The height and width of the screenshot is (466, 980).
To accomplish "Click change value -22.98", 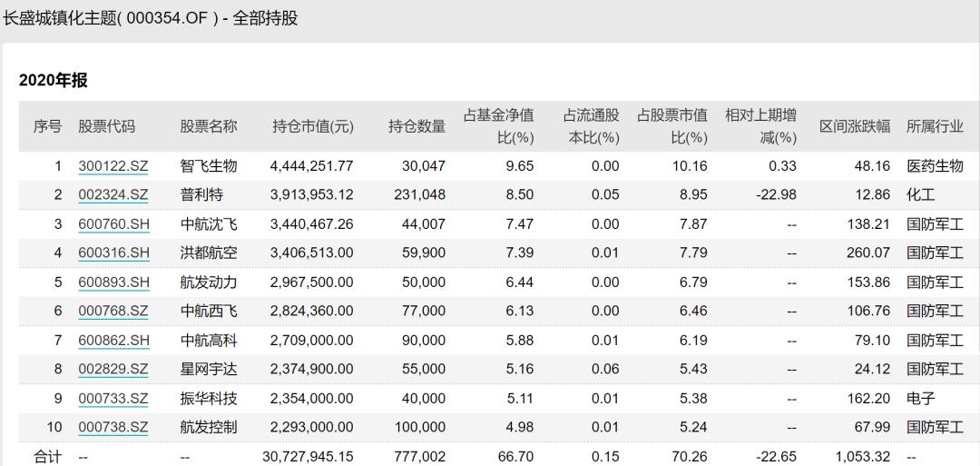I will click(x=776, y=195).
